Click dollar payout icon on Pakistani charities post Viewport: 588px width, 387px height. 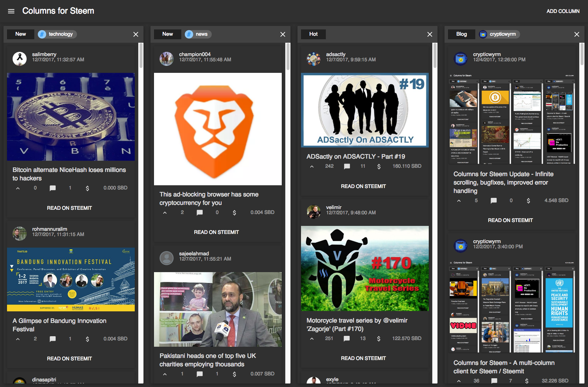[234, 374]
